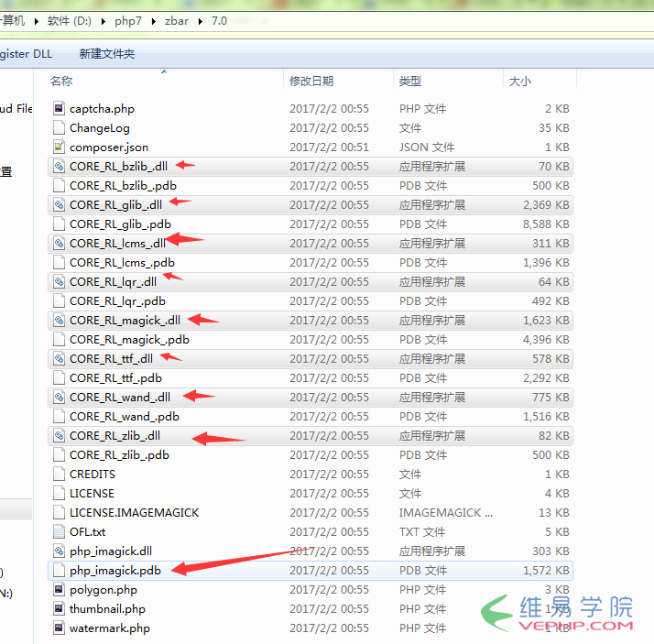Image resolution: width=654 pixels, height=644 pixels.
Task: Click the CORE_RL_lqr_.pdb file icon
Action: coord(60,301)
